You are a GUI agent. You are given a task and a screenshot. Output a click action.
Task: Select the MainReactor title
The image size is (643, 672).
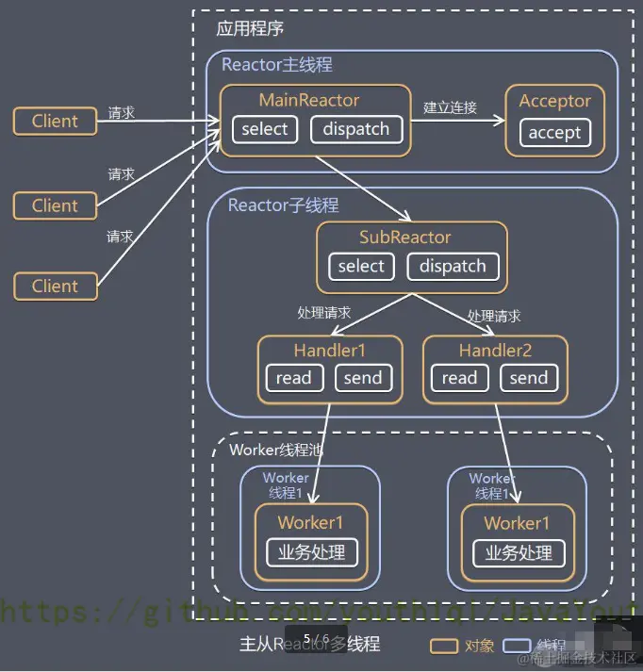point(309,100)
